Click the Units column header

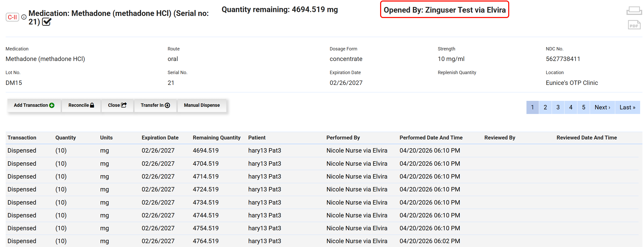click(106, 138)
